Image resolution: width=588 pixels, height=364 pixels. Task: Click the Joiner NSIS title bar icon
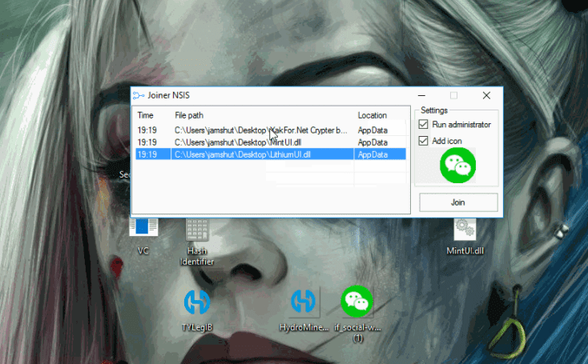[x=139, y=95]
